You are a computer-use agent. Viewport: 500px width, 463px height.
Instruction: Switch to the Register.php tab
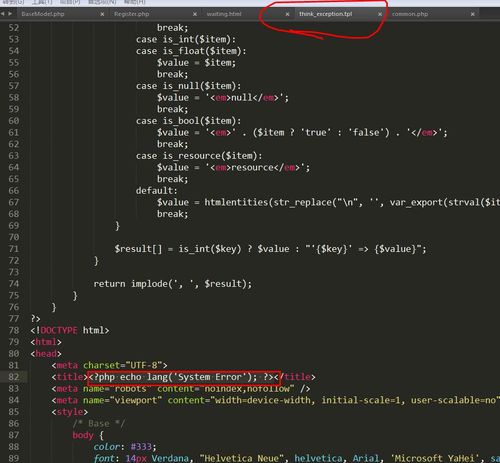131,14
